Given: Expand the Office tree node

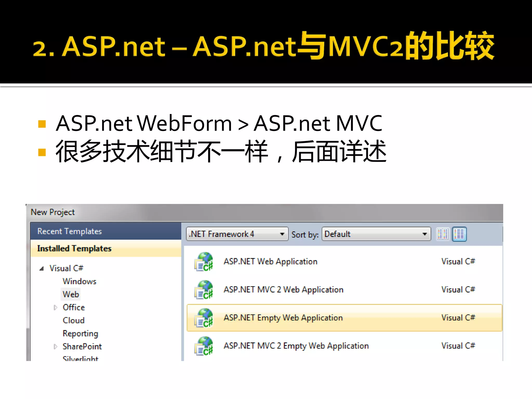Looking at the screenshot, I should (x=55, y=308).
